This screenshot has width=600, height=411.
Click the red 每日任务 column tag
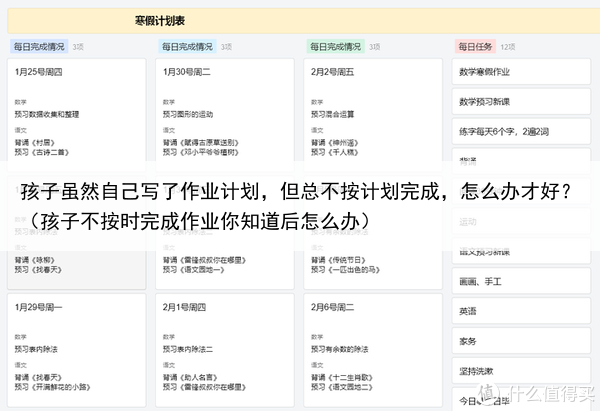pos(475,46)
